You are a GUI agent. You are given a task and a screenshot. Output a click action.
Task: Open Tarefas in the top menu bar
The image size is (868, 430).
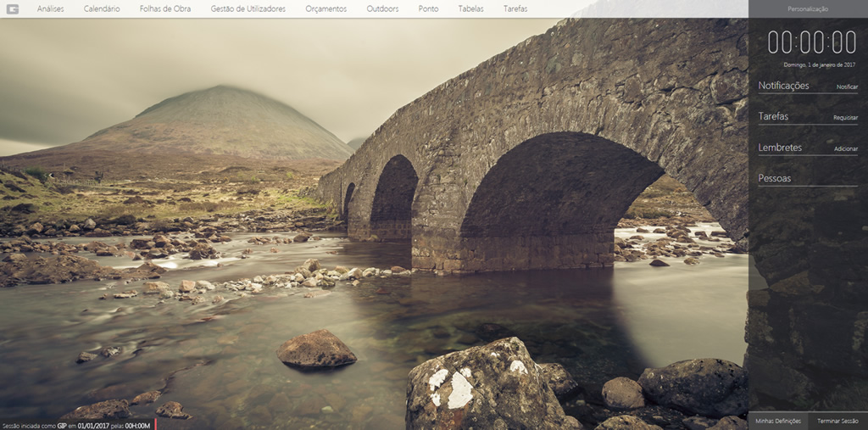pyautogui.click(x=515, y=8)
